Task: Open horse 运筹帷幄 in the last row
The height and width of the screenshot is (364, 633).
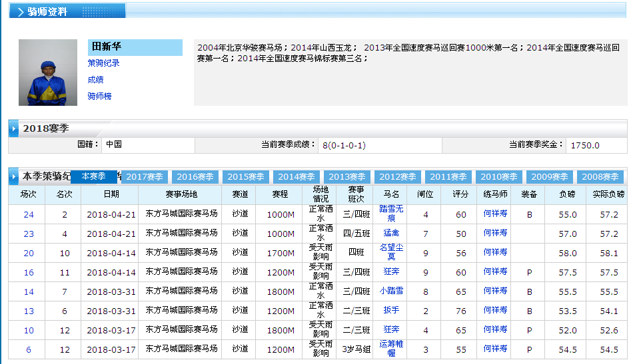Action: 391,349
